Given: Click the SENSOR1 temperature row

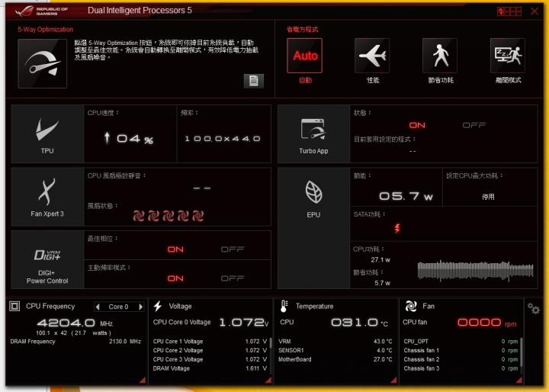Looking at the screenshot, I should click(x=335, y=350).
